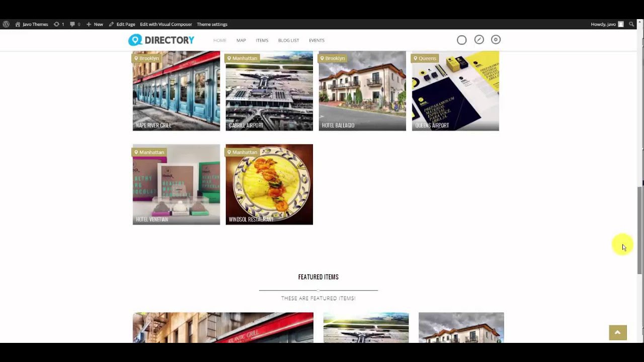Go to the Home nav item

(220, 40)
